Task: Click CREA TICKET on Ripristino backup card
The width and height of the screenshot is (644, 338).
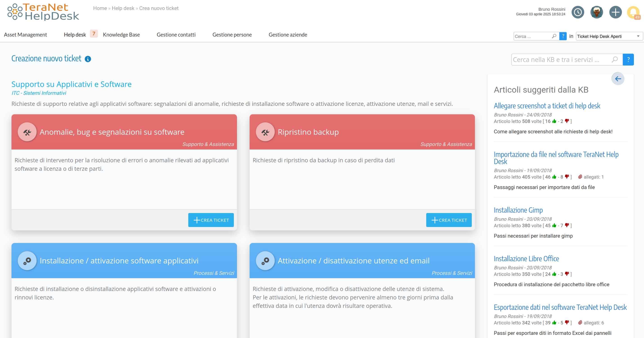Action: pyautogui.click(x=449, y=220)
